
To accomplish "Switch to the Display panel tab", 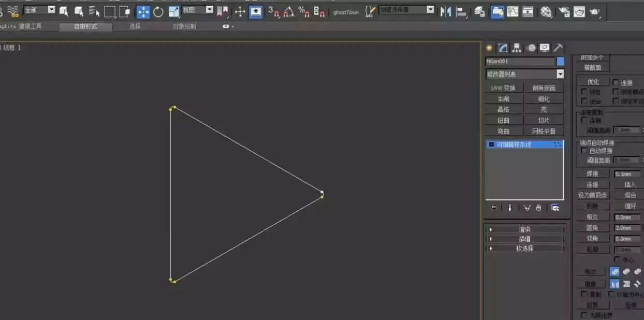I will click(545, 48).
